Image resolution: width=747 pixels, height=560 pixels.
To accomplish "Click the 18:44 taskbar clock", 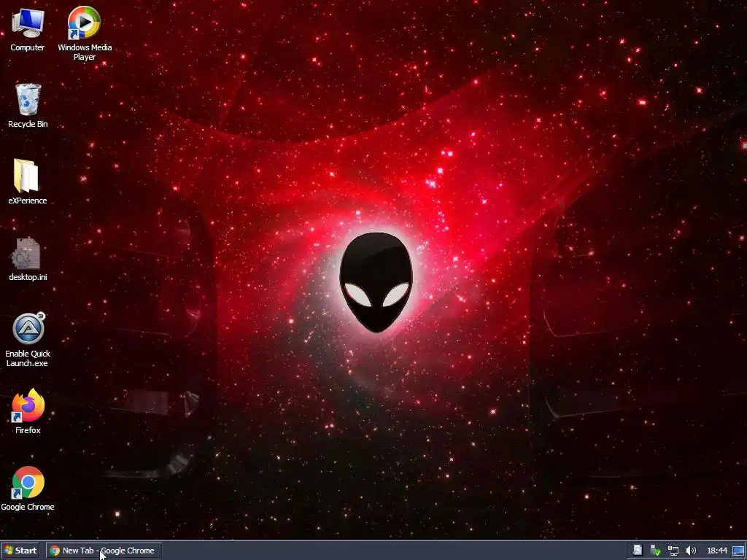I will point(717,551).
